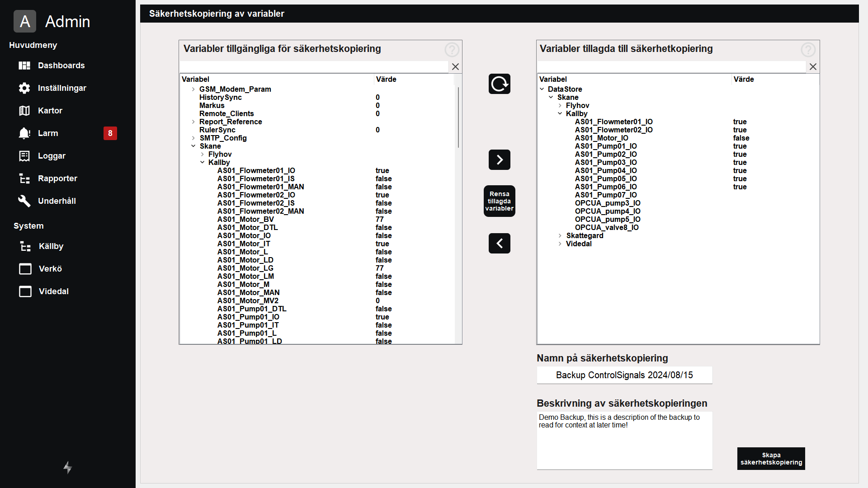
Task: Clear the added variables search filter
Action: [813, 67]
